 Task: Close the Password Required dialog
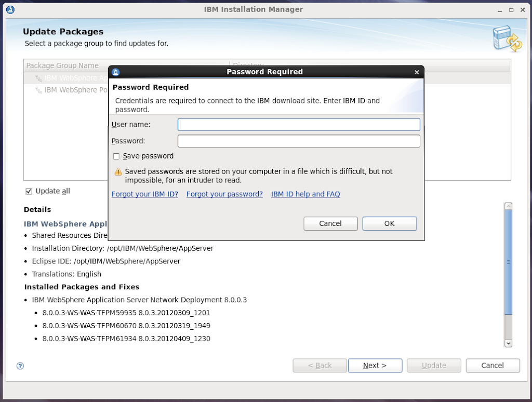[x=417, y=72]
